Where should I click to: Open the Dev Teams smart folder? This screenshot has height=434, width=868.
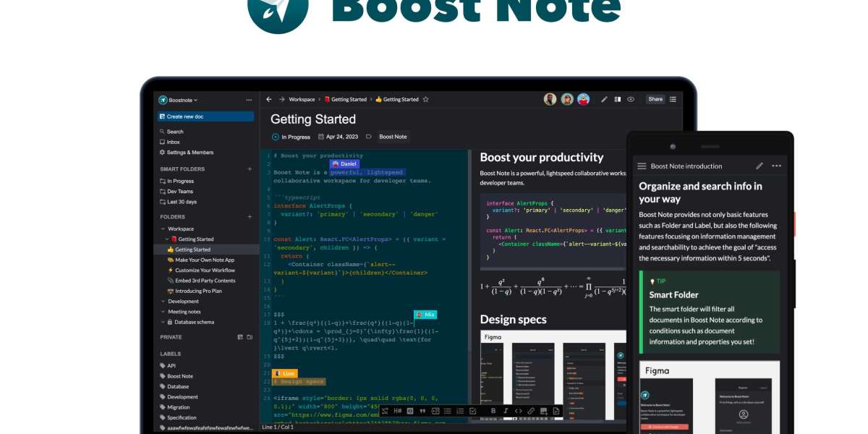pos(176,192)
